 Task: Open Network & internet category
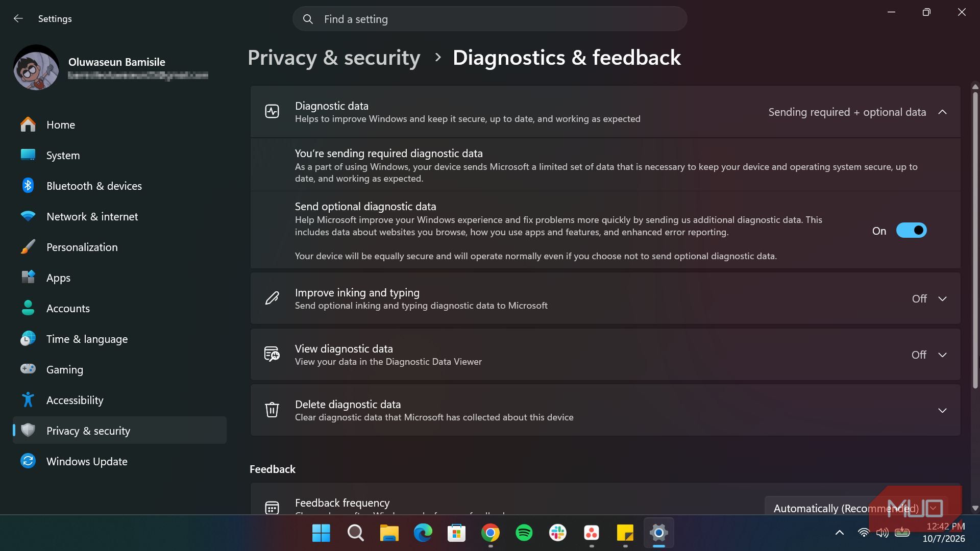119,216
